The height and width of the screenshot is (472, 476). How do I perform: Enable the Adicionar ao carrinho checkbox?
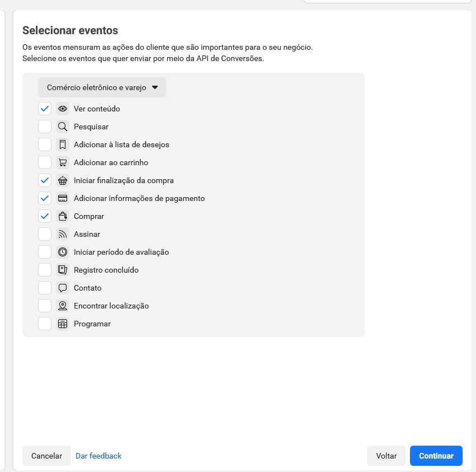(45, 162)
